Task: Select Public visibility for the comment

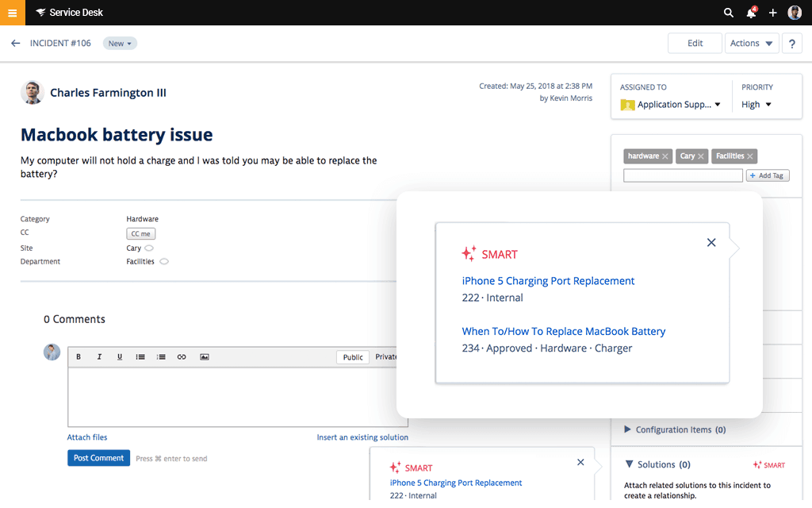Action: pyautogui.click(x=352, y=356)
